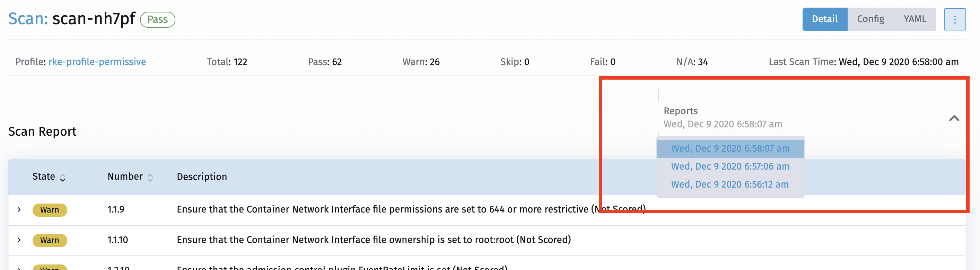Open the rke-profile-permissive profile link

pos(97,62)
